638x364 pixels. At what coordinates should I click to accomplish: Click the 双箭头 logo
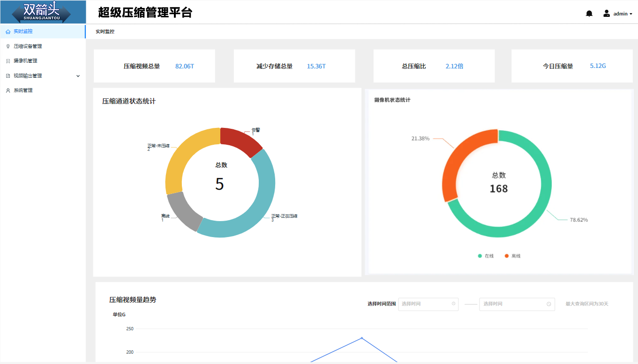(43, 12)
